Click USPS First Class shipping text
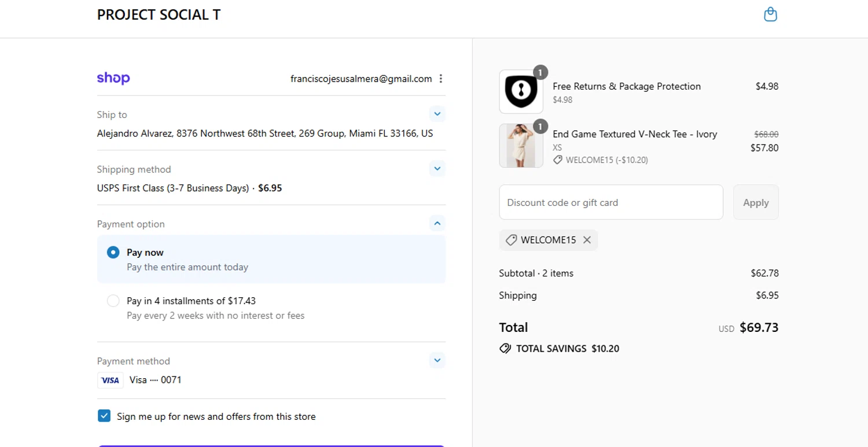868x447 pixels. point(173,188)
